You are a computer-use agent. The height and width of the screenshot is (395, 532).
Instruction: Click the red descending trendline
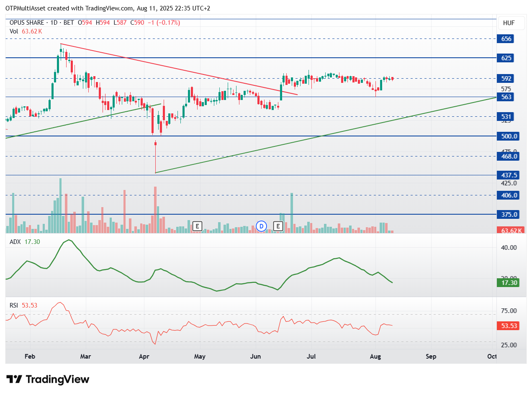(x=179, y=69)
